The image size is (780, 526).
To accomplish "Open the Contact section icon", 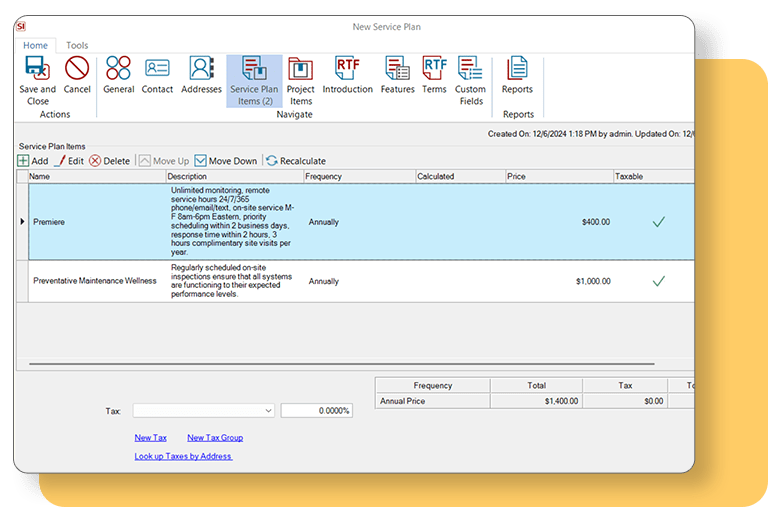I will tap(157, 68).
